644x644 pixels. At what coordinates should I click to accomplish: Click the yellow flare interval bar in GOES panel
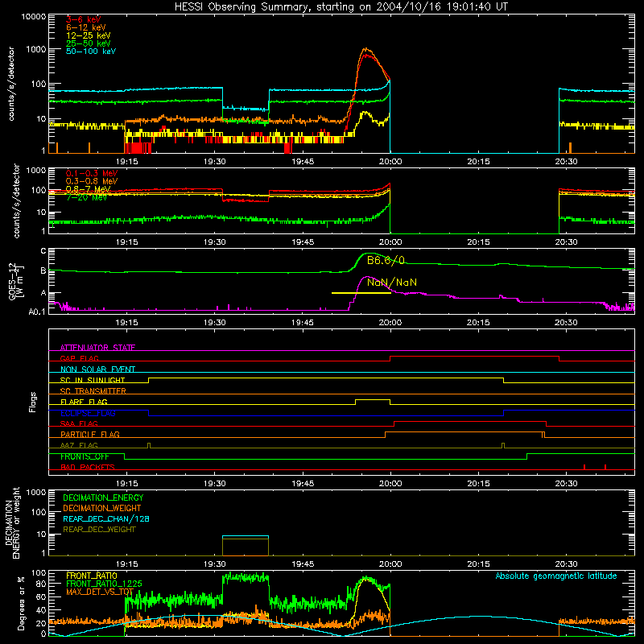pos(361,293)
